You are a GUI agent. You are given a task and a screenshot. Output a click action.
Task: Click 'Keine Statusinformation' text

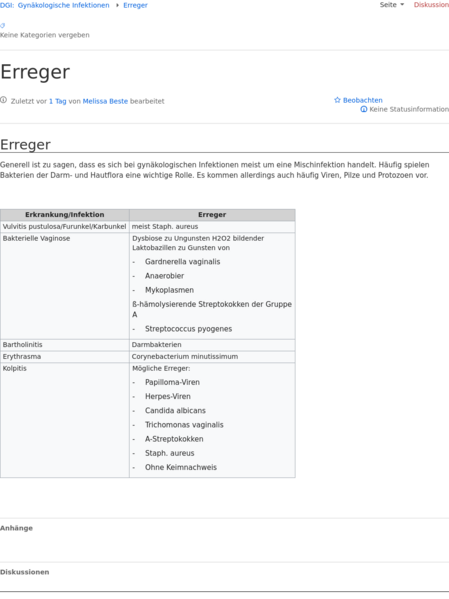point(409,109)
